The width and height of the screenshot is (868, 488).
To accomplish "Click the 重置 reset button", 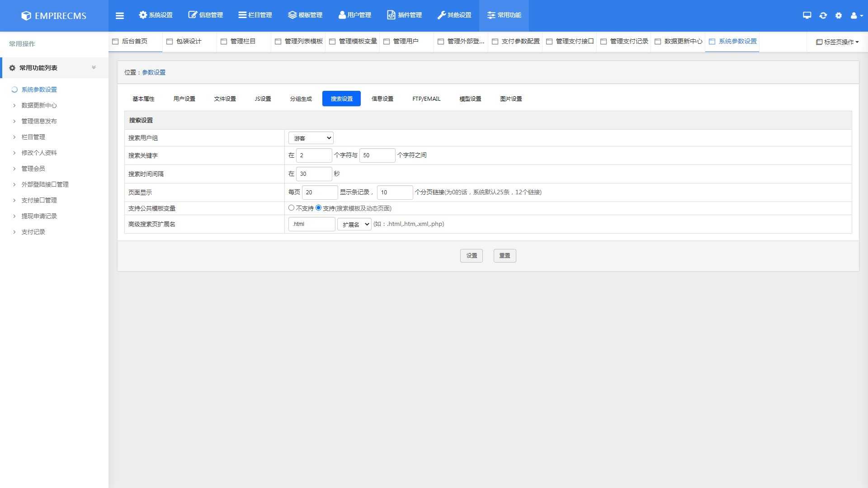I will coord(505,256).
